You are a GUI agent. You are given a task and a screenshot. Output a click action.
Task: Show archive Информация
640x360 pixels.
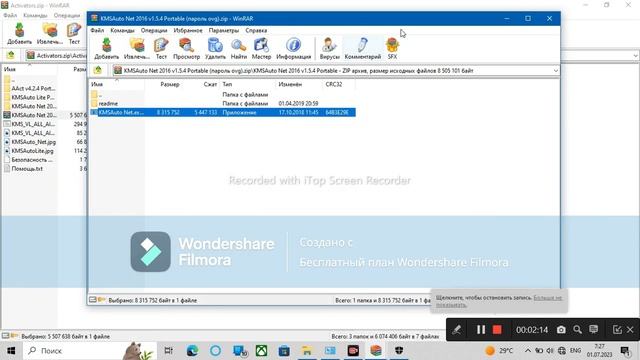click(293, 48)
